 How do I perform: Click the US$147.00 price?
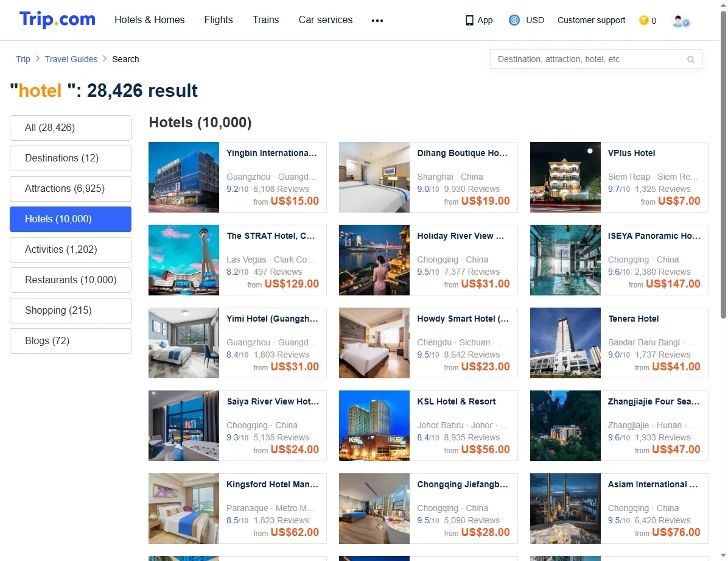(673, 283)
